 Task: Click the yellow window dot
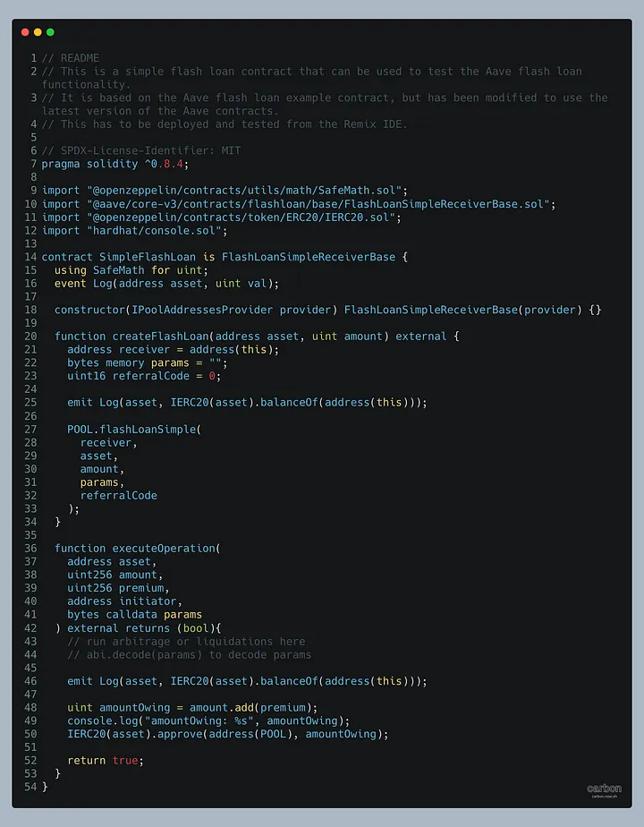pos(38,32)
